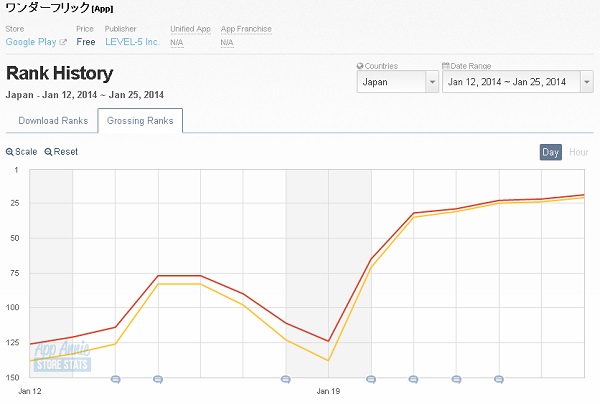Click the N/A value under App Franchise
The width and height of the screenshot is (600, 404).
click(227, 42)
